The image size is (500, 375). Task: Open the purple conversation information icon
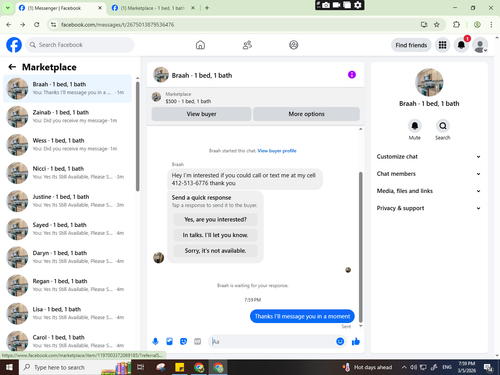[x=352, y=75]
